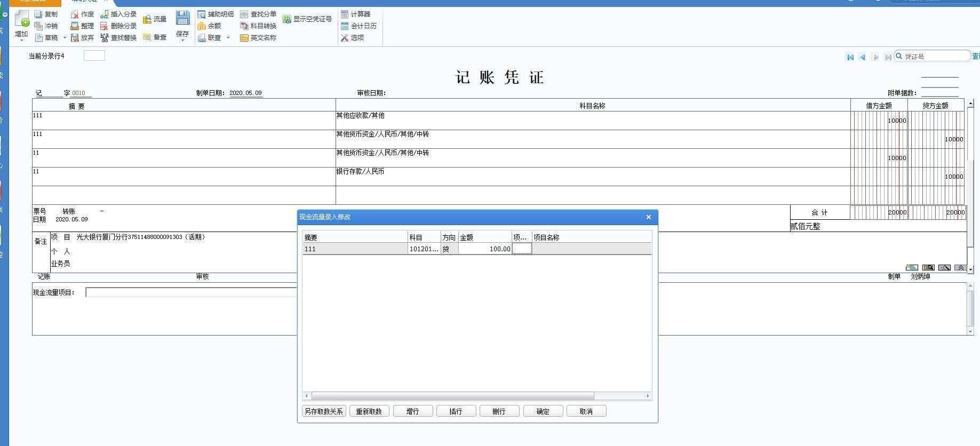Viewport: 980px width, 446px height.
Task: Click the collapse double-chevron icon below voucher
Action: [x=960, y=267]
